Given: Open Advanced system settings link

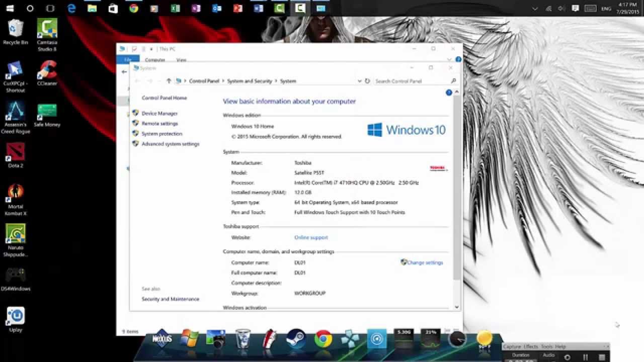Looking at the screenshot, I should point(171,144).
